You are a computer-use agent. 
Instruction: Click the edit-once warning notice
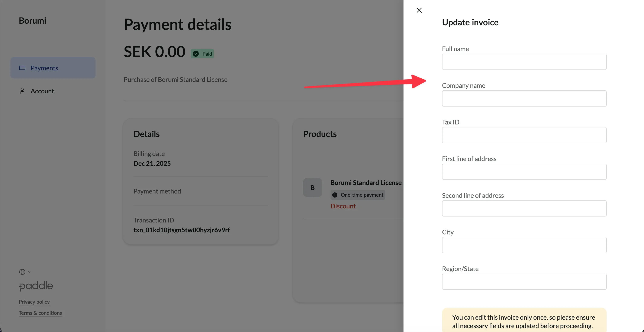click(524, 320)
